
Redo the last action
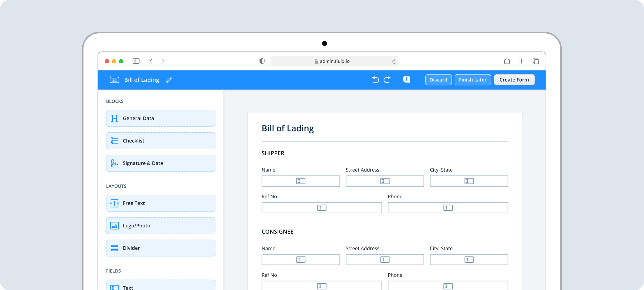pos(387,80)
